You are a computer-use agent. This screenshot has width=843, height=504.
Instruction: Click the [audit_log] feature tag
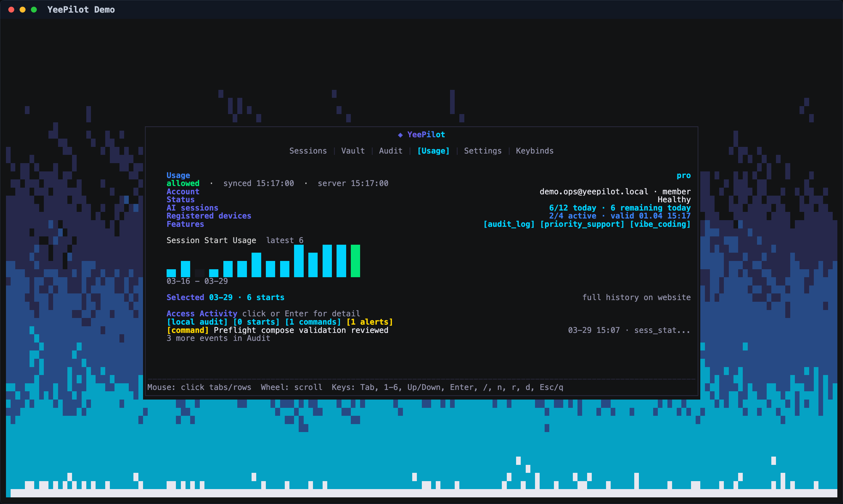(509, 224)
